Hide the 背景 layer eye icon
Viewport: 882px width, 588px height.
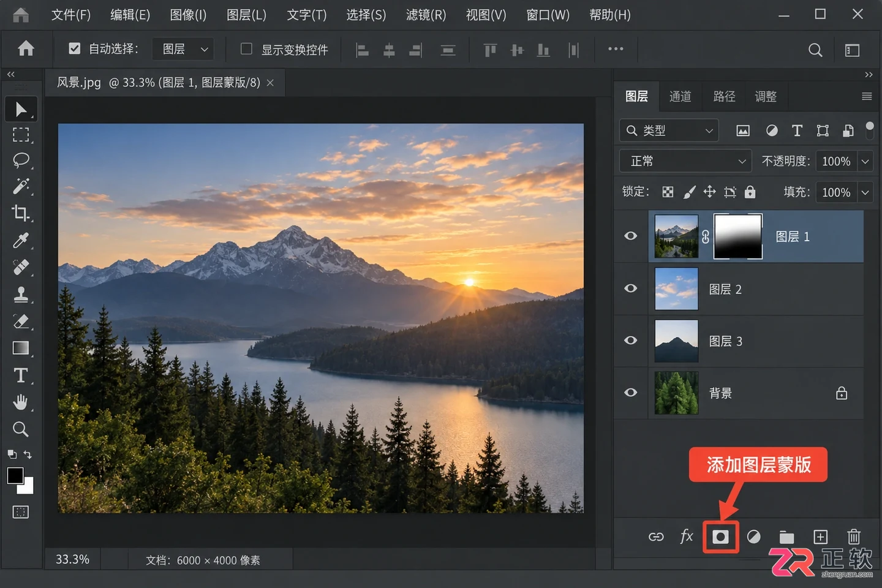[x=631, y=393]
